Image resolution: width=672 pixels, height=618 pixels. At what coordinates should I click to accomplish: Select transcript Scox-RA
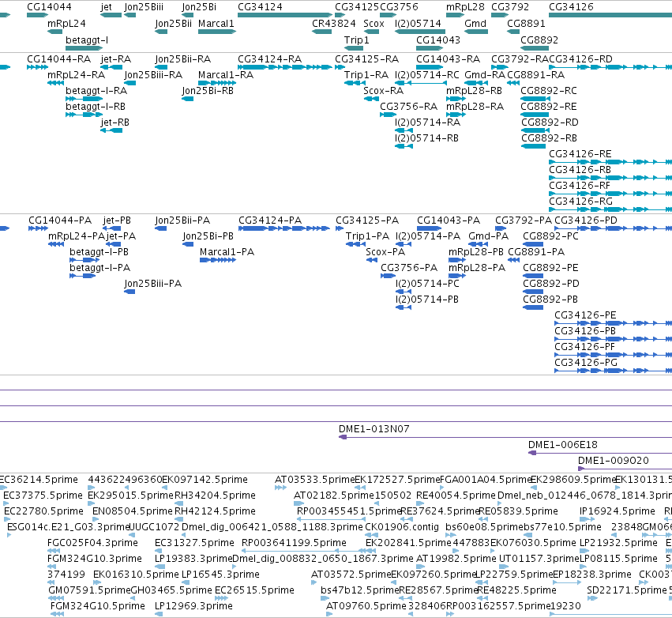[383, 91]
